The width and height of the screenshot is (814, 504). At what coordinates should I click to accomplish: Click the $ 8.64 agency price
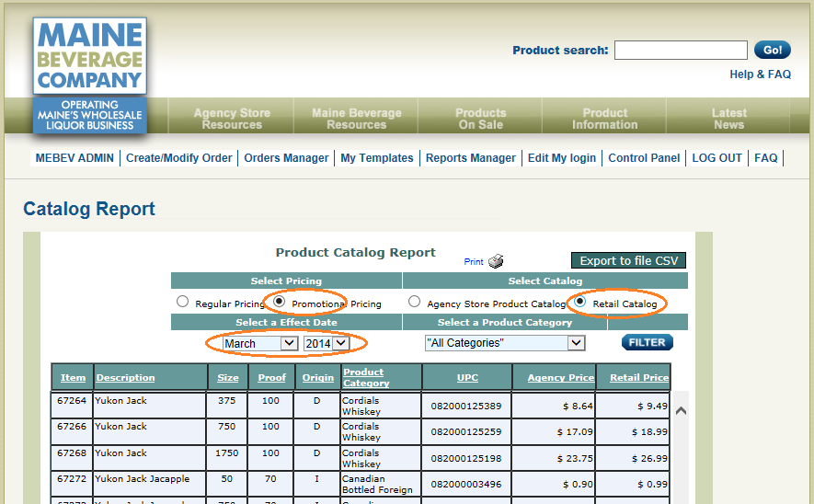pyautogui.click(x=578, y=406)
